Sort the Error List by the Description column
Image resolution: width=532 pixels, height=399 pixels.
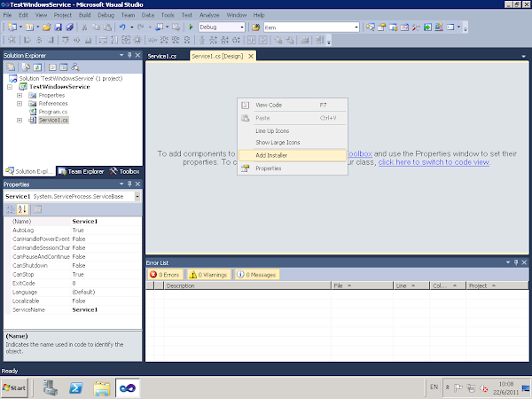tap(246, 286)
